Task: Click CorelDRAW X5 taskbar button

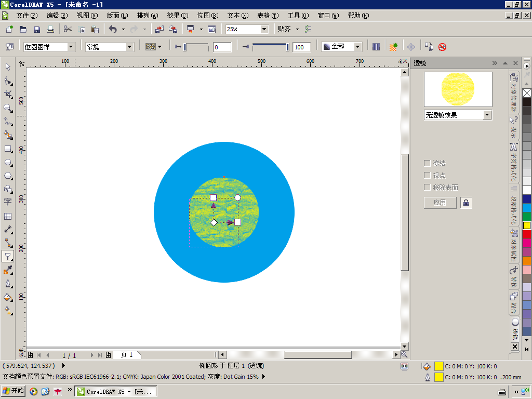Action: tap(116, 391)
